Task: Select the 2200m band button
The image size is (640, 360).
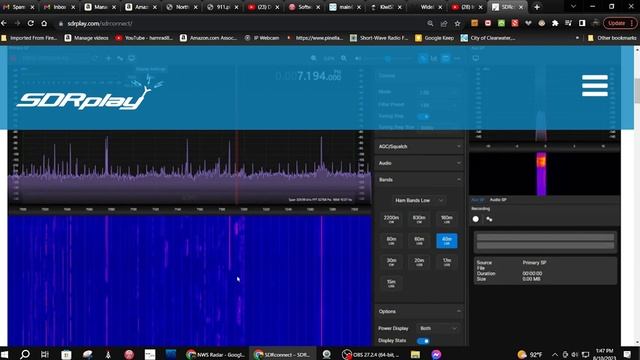Action: [391, 219]
